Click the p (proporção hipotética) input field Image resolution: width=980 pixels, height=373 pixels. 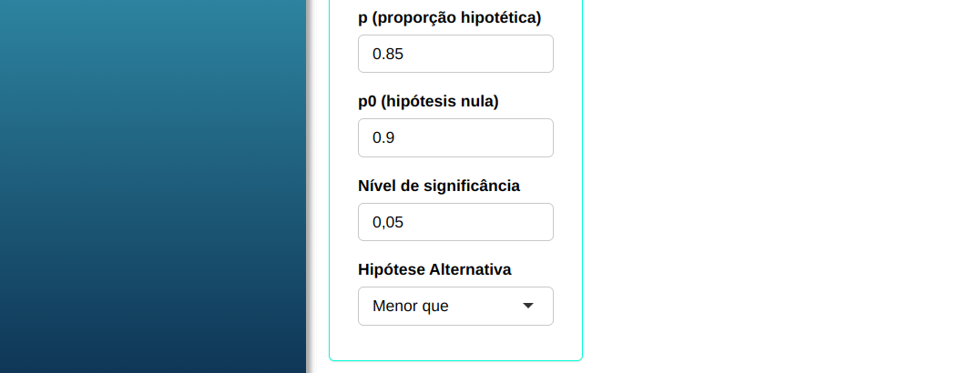click(x=455, y=54)
